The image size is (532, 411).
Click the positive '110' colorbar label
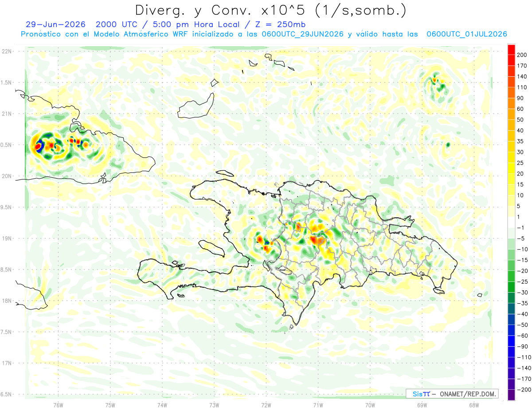(521, 87)
